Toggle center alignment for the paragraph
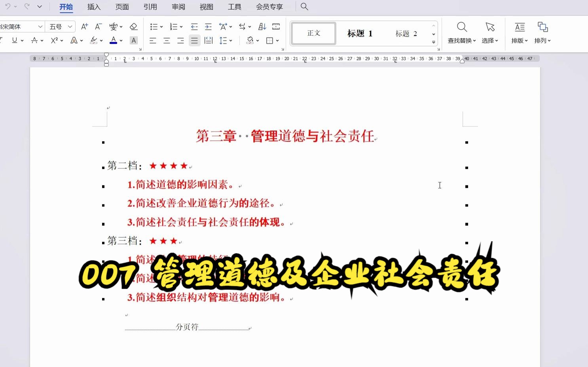The height and width of the screenshot is (367, 588). 166,40
